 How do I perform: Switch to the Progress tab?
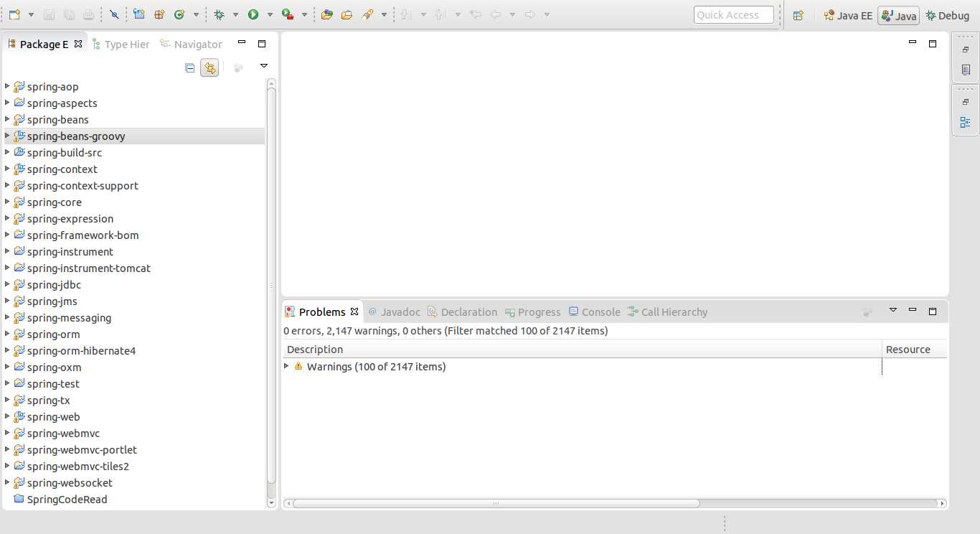(532, 312)
